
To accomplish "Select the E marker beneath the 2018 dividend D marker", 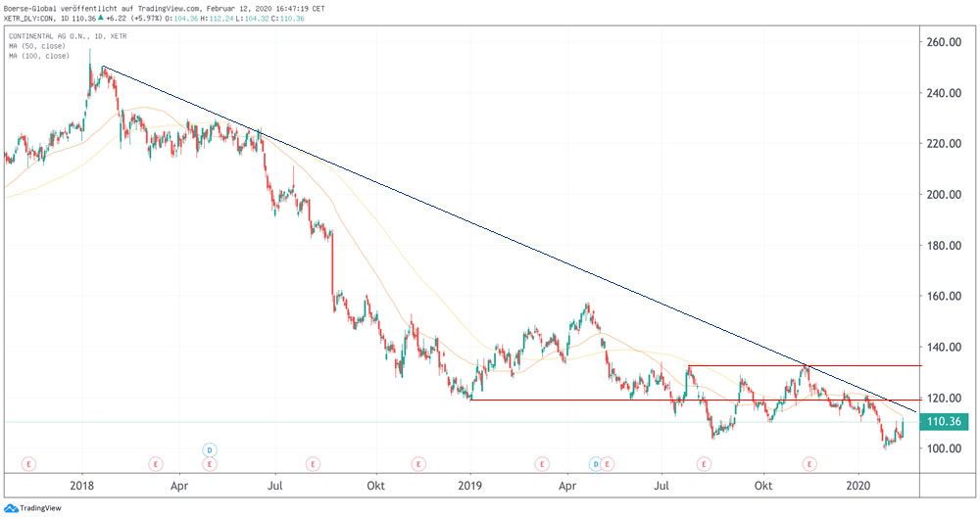I will [210, 464].
